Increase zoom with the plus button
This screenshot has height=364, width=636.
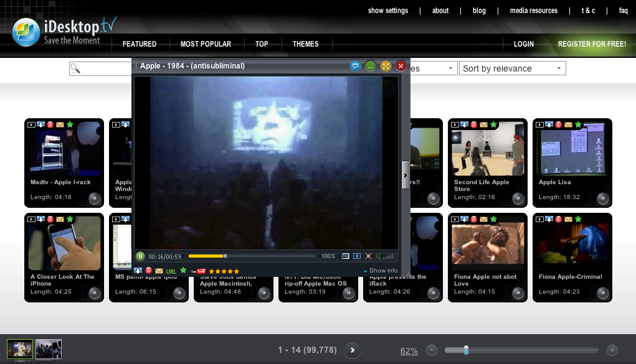pyautogui.click(x=612, y=350)
